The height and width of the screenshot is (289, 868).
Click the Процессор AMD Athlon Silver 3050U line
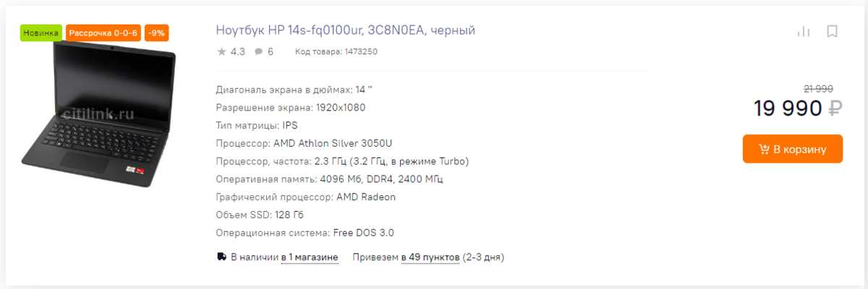pyautogui.click(x=305, y=143)
